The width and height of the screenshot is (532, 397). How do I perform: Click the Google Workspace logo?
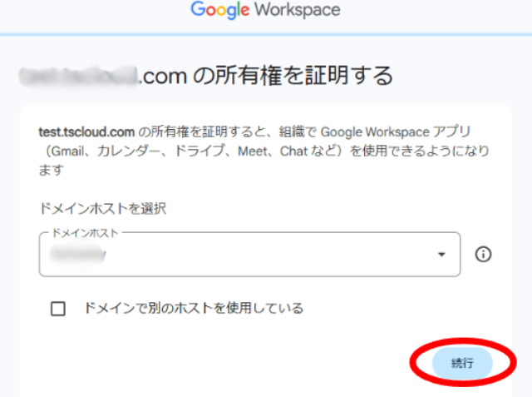point(265,11)
